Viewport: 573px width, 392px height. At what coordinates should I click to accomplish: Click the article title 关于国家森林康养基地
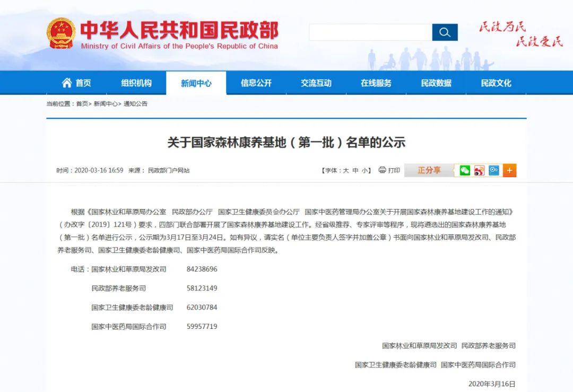[x=286, y=143]
